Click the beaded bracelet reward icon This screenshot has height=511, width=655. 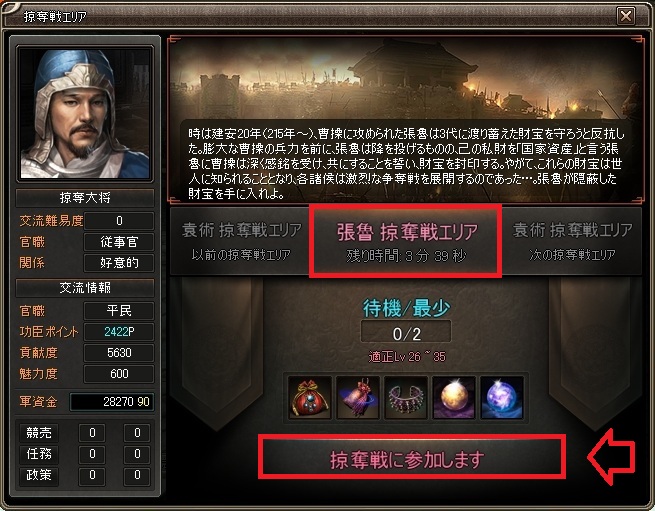point(406,397)
